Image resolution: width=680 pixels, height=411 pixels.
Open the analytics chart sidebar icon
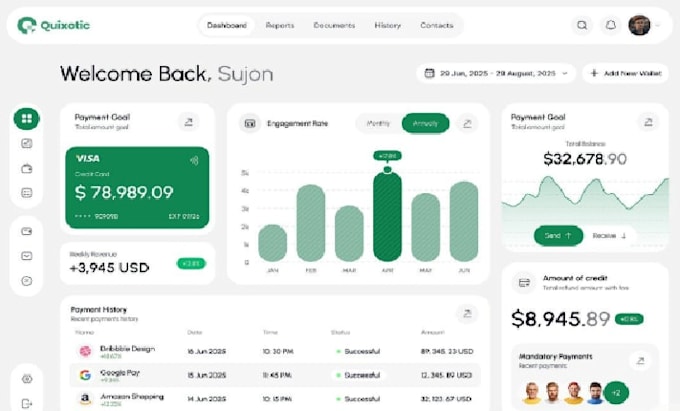pos(26,144)
